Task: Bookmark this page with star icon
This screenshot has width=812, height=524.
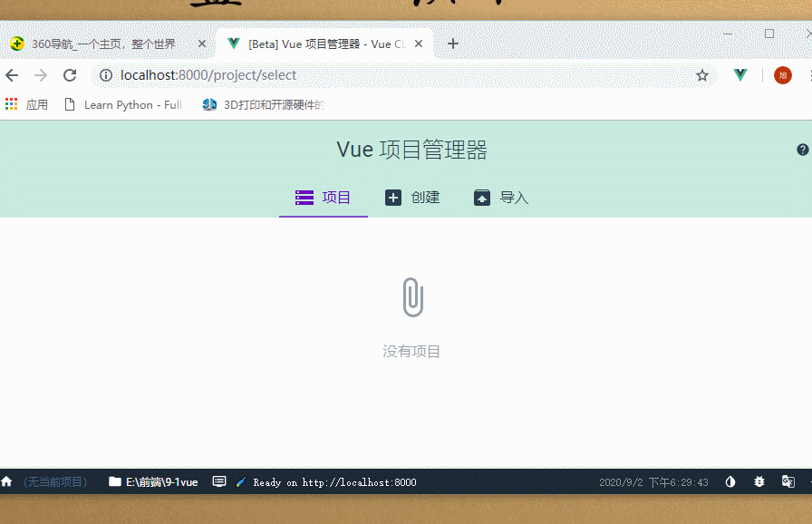Action: coord(702,75)
